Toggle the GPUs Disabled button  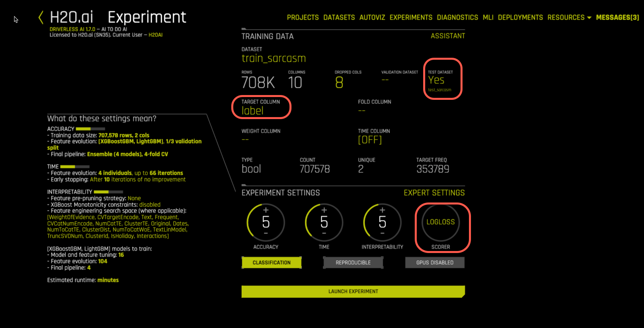[435, 263]
